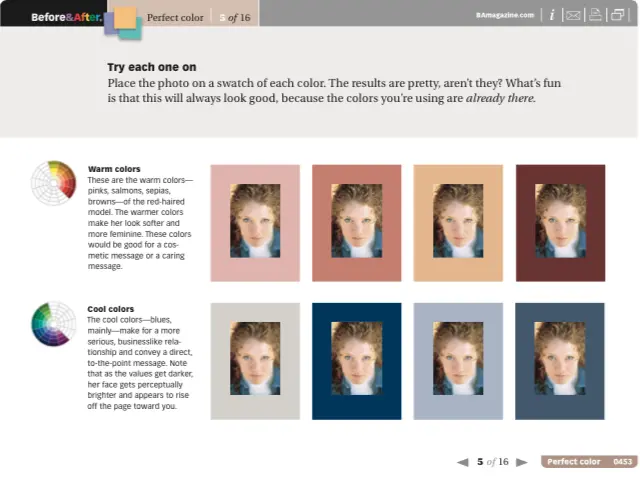
Task: Click the Before&After logo
Action: pyautogui.click(x=65, y=17)
